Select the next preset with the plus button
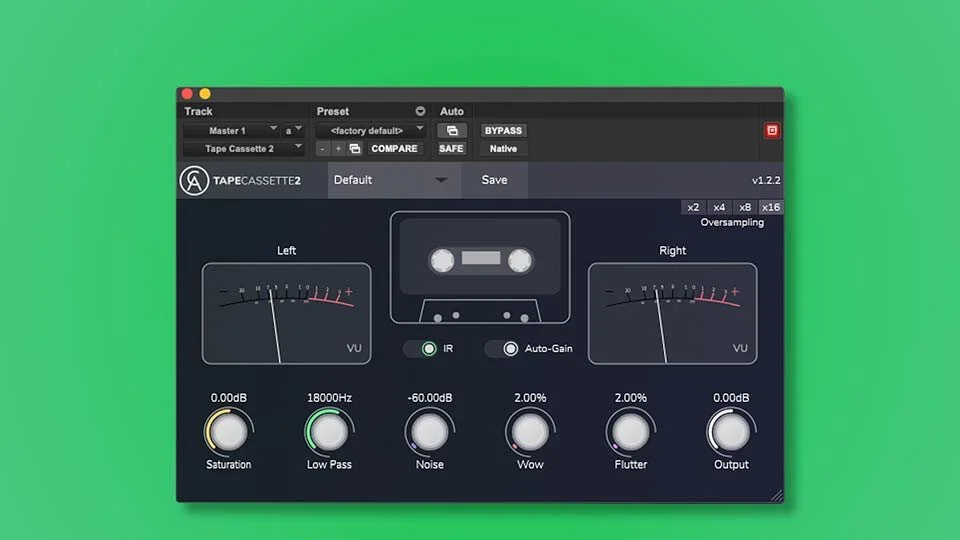The image size is (960, 540). [338, 149]
